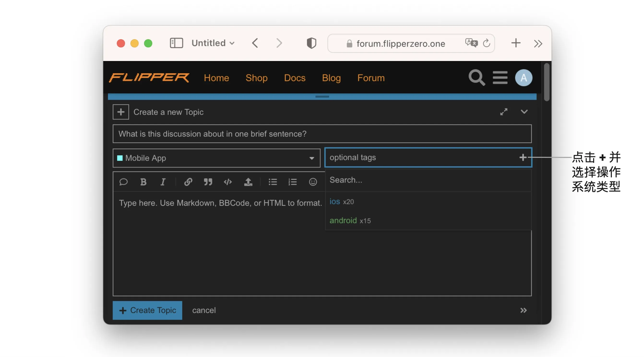Open user avatar A profile menu
This screenshot has height=357, width=644.
click(x=524, y=78)
